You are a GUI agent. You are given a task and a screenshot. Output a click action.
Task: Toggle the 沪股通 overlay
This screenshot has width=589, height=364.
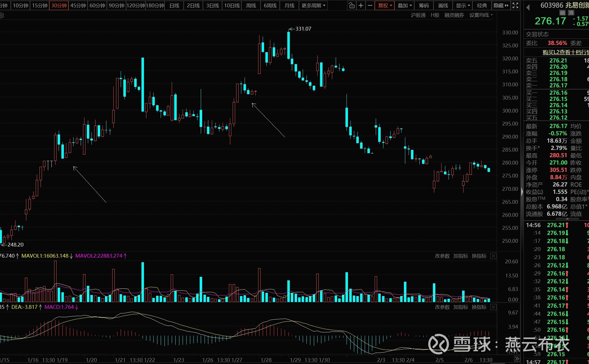tap(418, 15)
